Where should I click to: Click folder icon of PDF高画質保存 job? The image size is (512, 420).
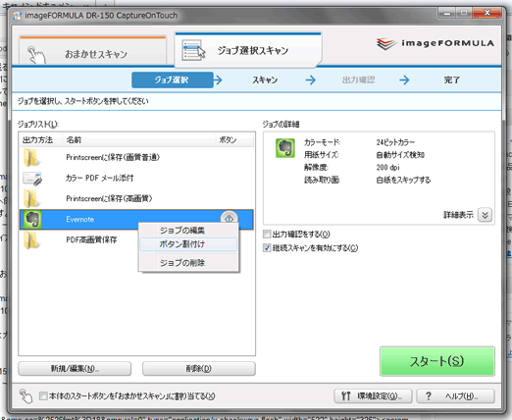coord(31,240)
